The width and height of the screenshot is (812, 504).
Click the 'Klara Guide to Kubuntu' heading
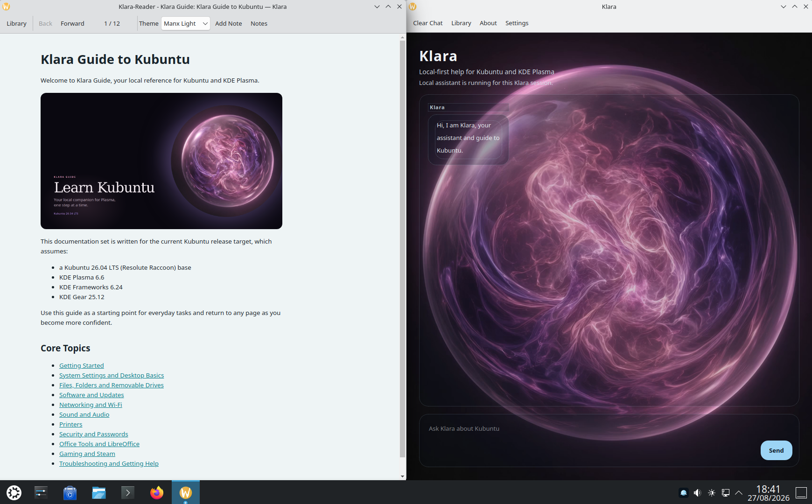[115, 59]
